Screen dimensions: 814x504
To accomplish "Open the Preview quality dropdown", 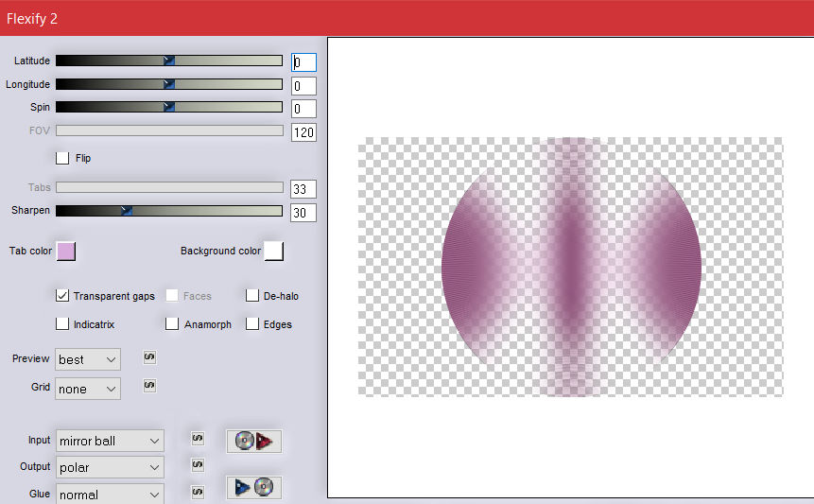I will (88, 359).
